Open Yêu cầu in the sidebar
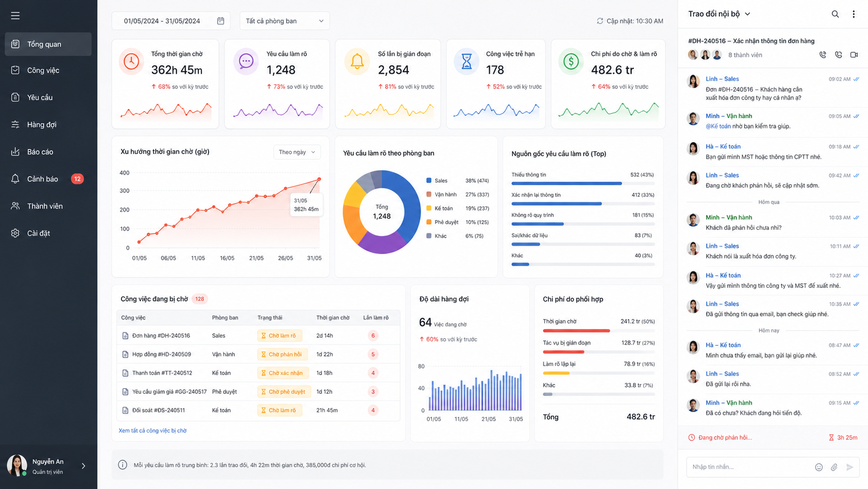 click(48, 97)
